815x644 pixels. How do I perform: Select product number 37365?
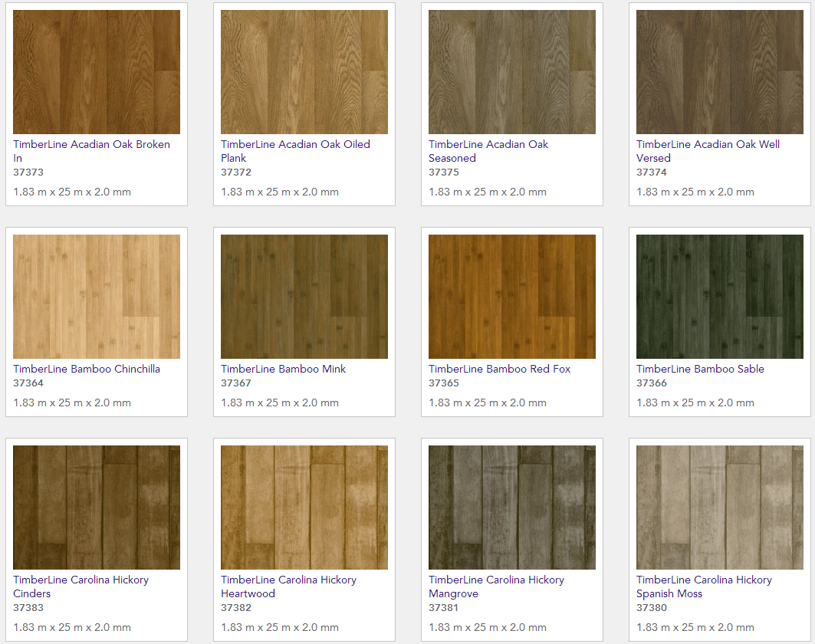pos(444,383)
